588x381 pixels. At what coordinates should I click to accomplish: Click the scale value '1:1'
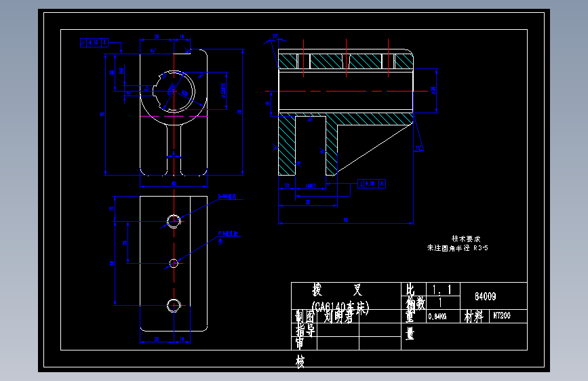tap(442, 289)
